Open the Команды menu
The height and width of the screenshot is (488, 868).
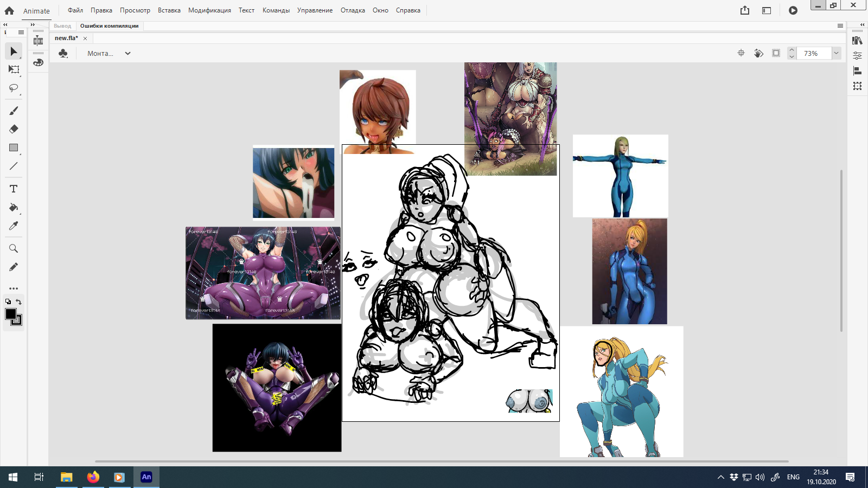276,10
